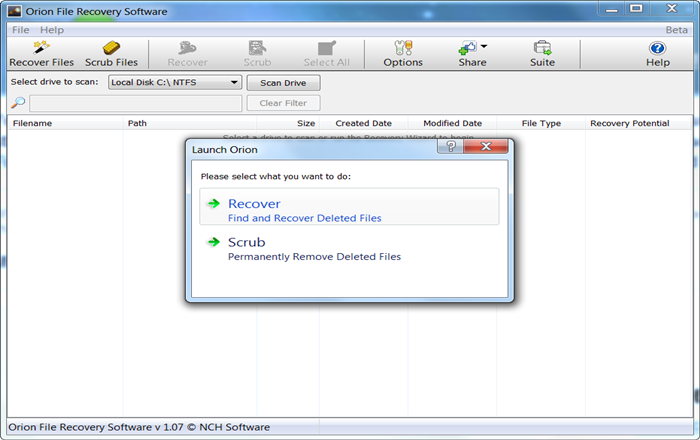The image size is (700, 440).
Task: Maximize the Orion main window
Action: [x=636, y=9]
